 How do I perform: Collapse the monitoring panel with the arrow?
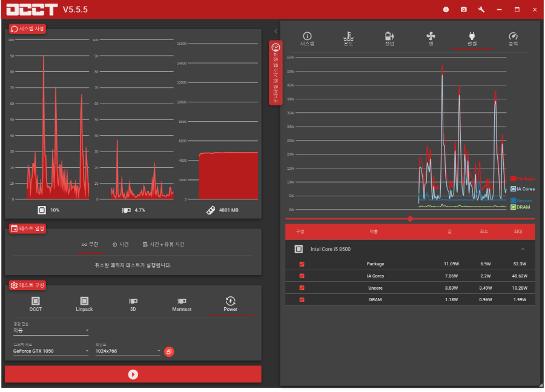[x=276, y=32]
